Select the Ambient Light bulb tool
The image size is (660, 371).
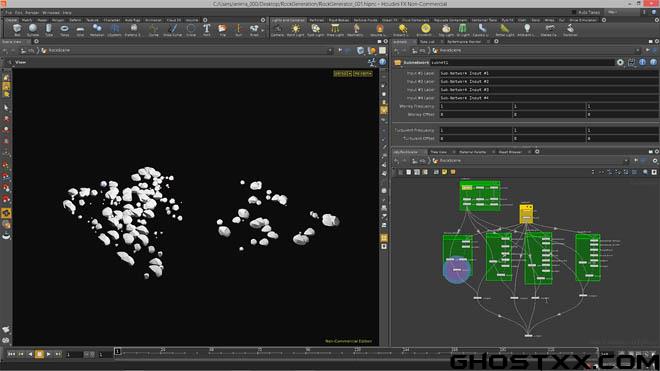click(527, 29)
